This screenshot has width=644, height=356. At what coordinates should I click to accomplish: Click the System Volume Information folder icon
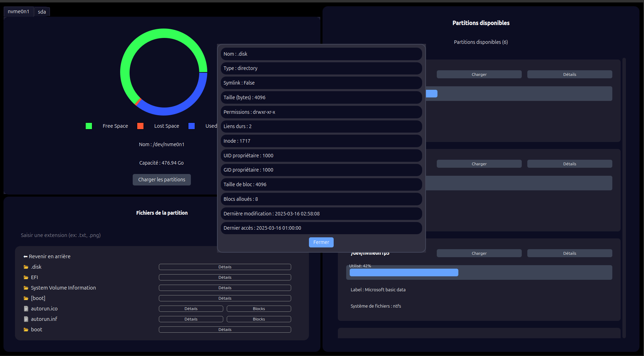tap(26, 288)
